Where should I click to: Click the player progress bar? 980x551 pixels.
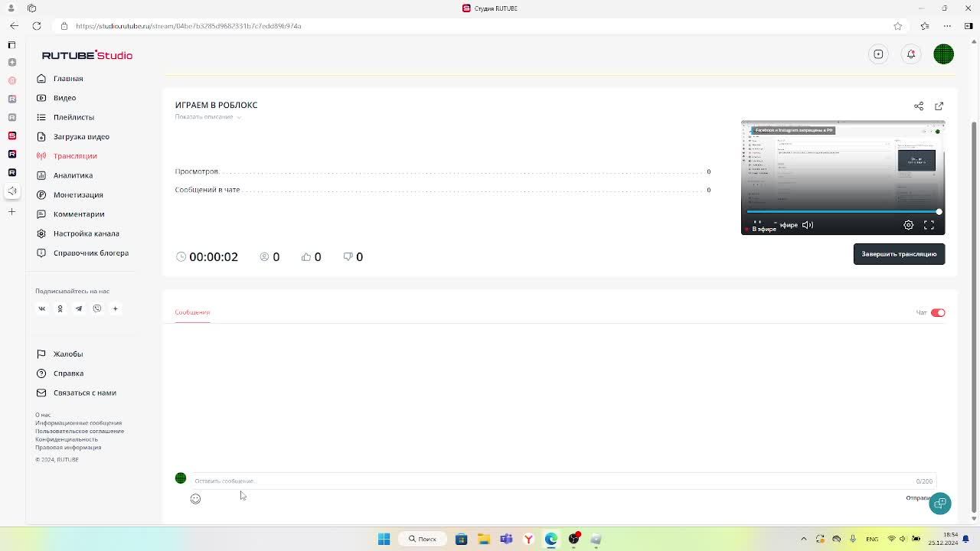coord(842,211)
